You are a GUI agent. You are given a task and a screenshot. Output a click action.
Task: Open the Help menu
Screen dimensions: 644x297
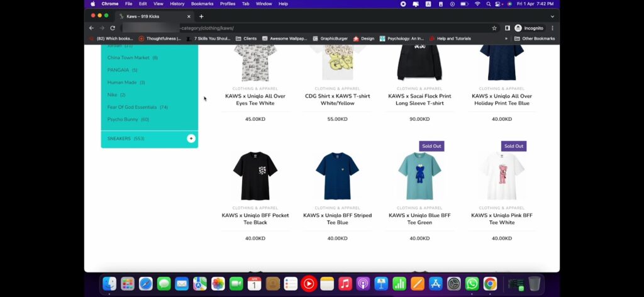(x=284, y=4)
